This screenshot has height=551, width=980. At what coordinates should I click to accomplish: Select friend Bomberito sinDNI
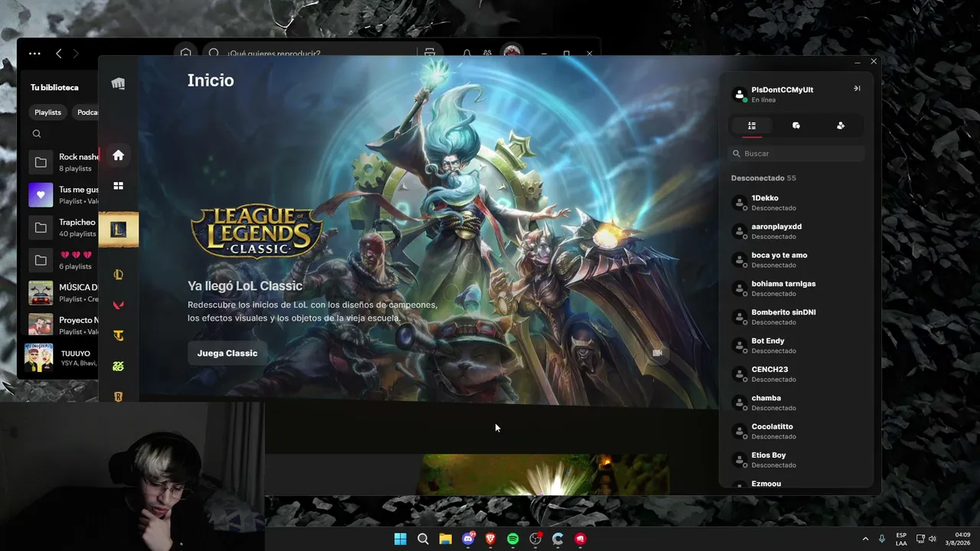[x=796, y=317]
